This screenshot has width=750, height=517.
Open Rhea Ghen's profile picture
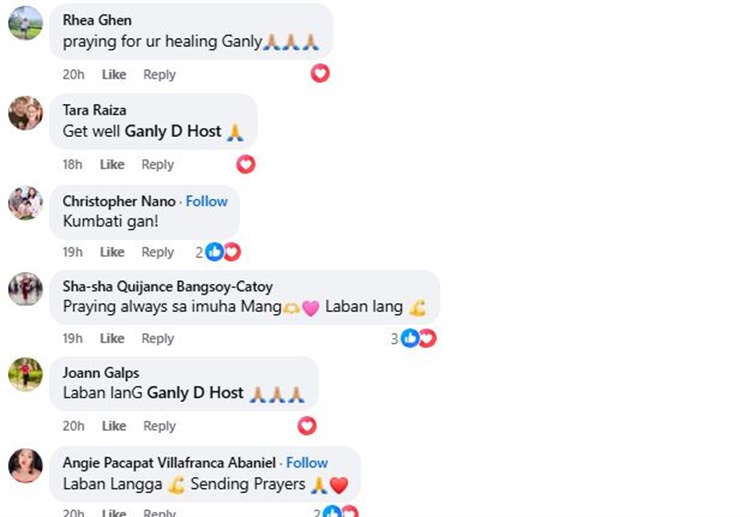[25, 22]
